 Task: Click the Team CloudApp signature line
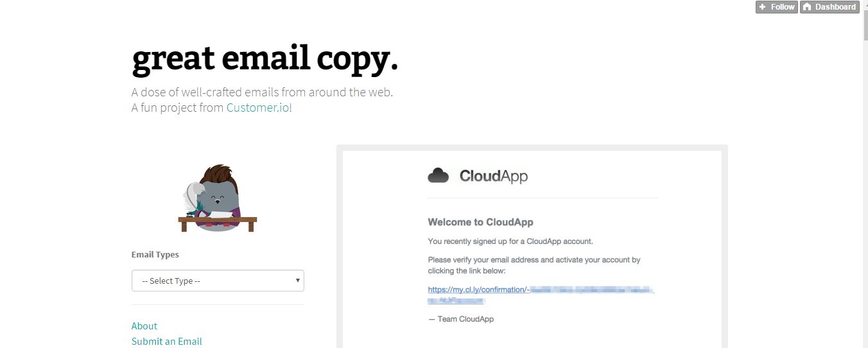(461, 319)
